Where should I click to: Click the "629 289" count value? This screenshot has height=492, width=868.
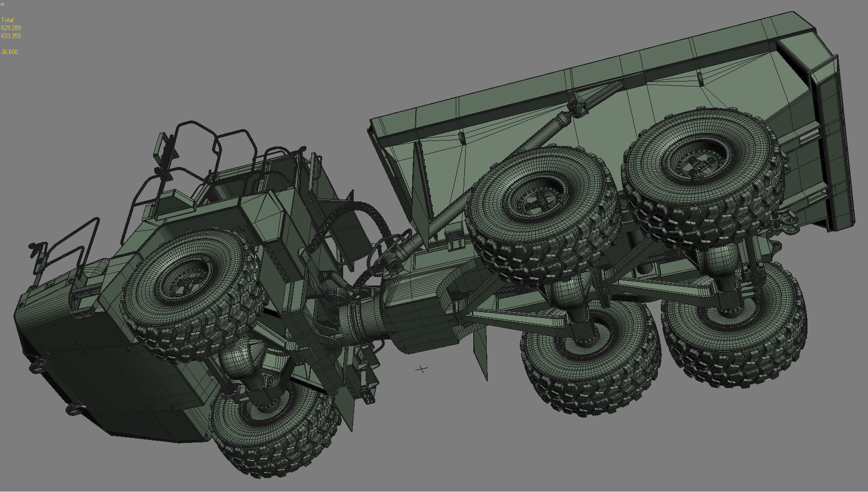pos(11,28)
